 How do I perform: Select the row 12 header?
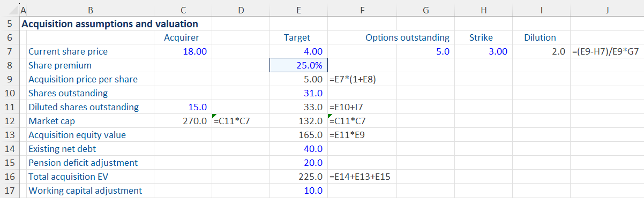pos(10,121)
